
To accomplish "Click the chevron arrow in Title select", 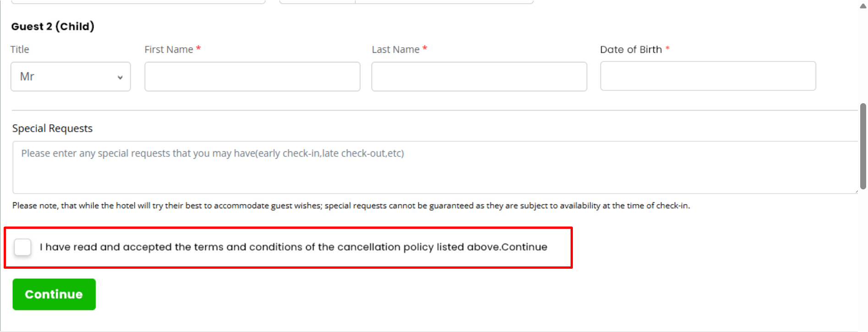I will [120, 77].
